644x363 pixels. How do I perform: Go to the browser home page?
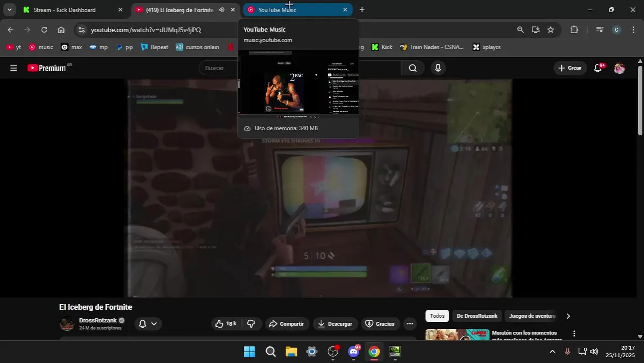[61, 30]
